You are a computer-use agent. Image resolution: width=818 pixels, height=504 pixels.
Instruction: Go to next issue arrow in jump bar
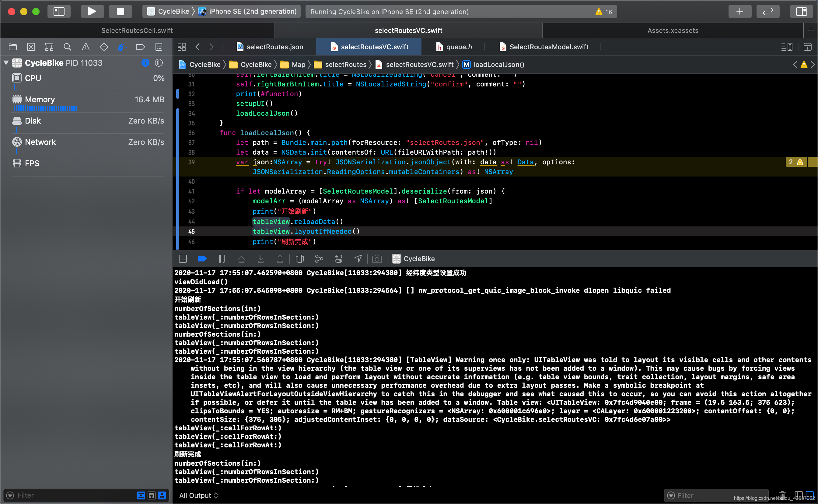point(813,65)
